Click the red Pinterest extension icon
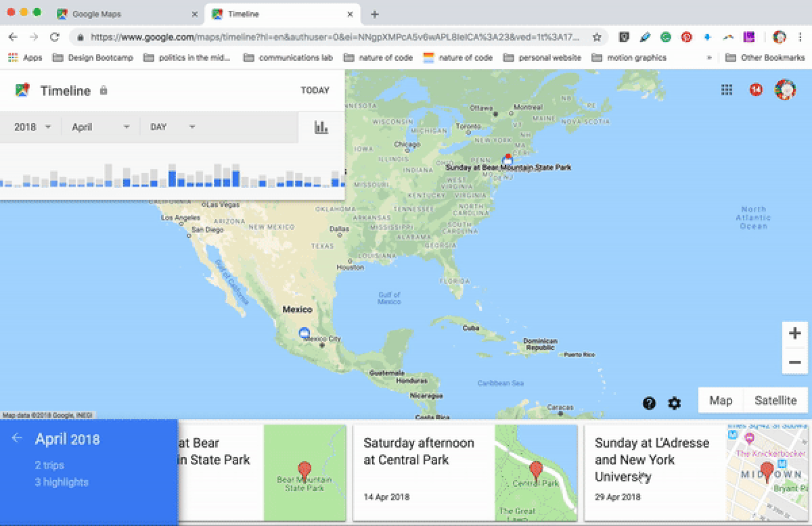 point(686,37)
